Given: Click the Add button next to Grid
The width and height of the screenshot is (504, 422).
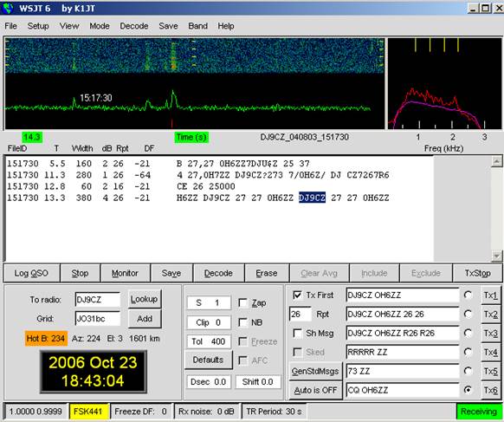Looking at the screenshot, I should click(145, 319).
